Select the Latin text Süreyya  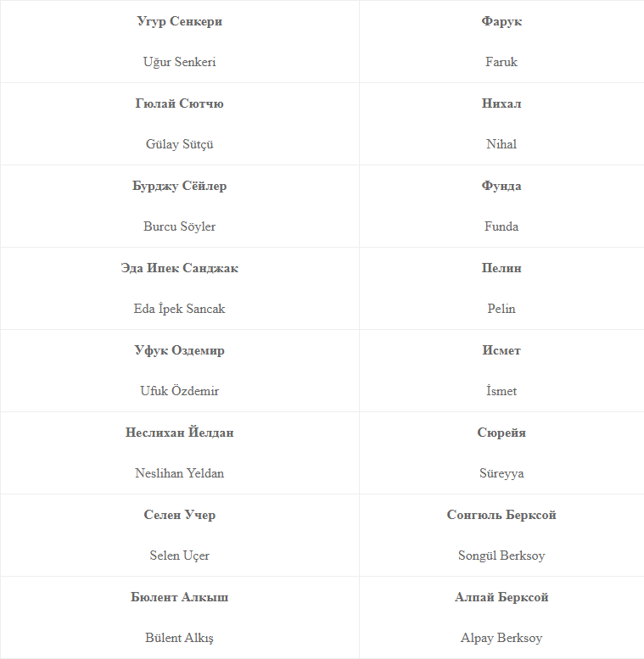[501, 473]
